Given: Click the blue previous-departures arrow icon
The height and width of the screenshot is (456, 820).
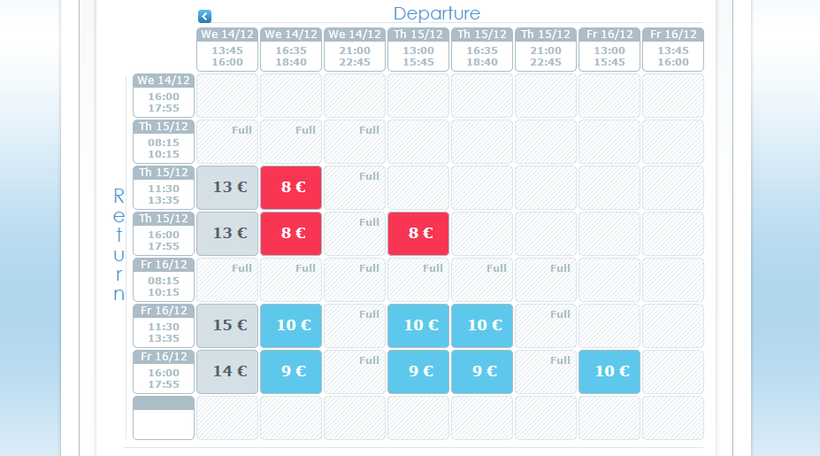Looking at the screenshot, I should 205,16.
